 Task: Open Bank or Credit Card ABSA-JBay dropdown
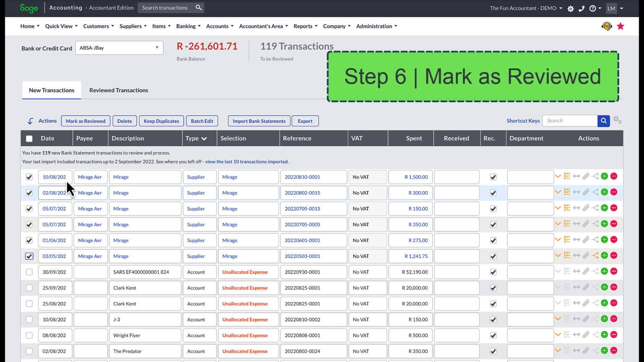(x=119, y=48)
